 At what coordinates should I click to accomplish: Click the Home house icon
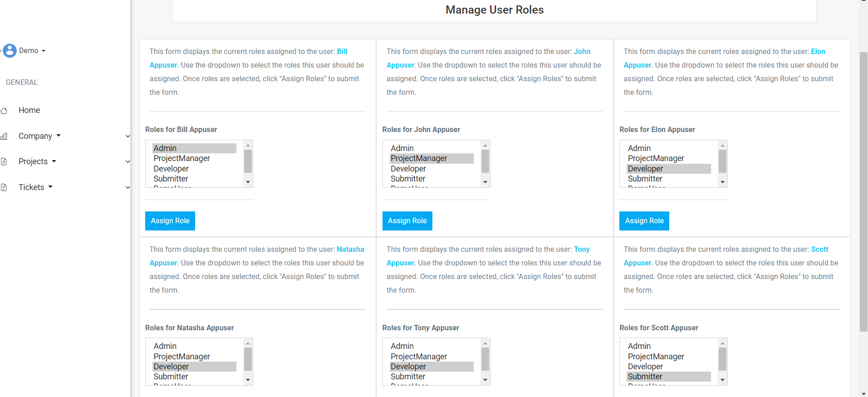[x=4, y=111]
